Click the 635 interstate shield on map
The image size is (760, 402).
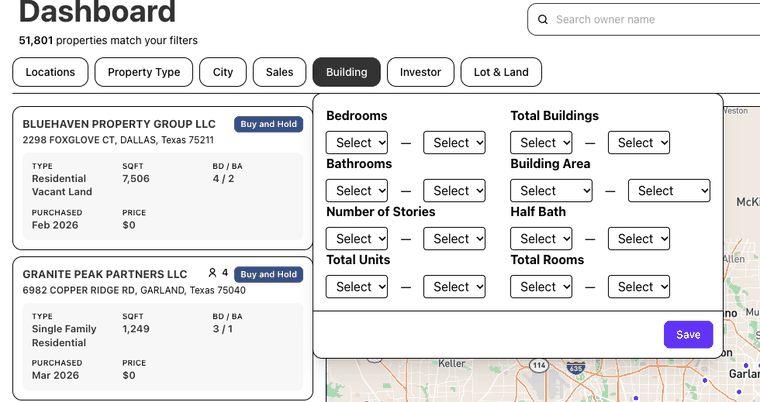575,368
